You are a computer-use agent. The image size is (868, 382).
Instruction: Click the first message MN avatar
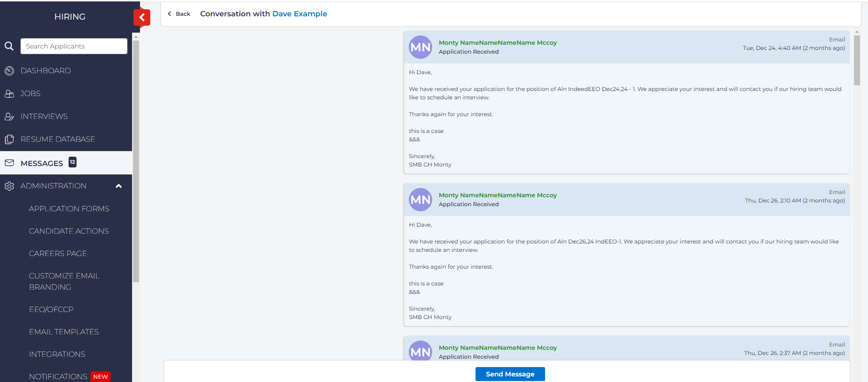pos(420,47)
